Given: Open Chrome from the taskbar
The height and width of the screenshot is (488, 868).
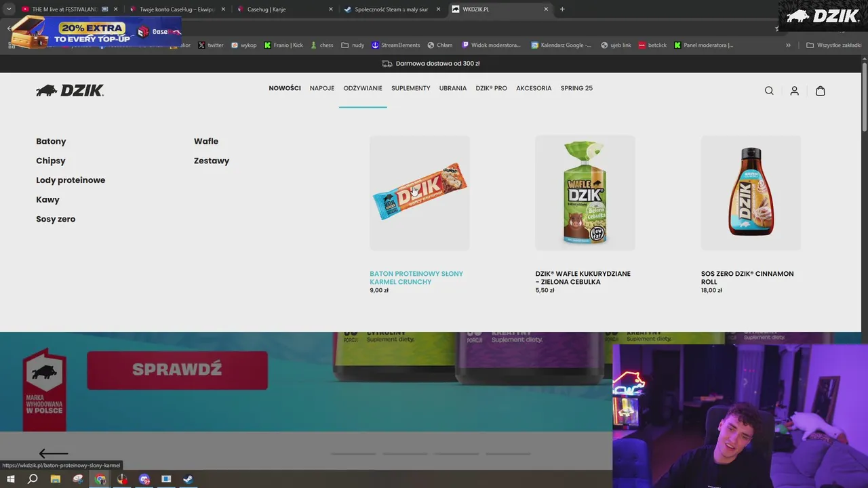Looking at the screenshot, I should [100, 479].
